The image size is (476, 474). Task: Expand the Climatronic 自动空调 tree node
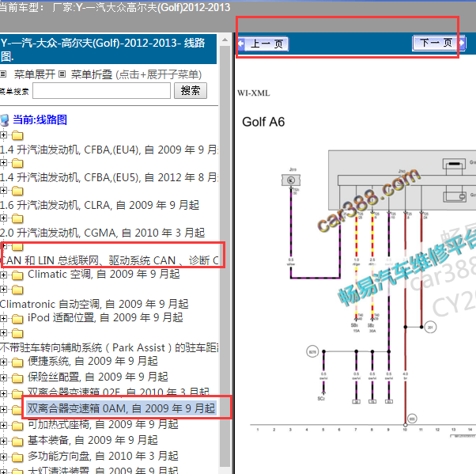[3, 290]
